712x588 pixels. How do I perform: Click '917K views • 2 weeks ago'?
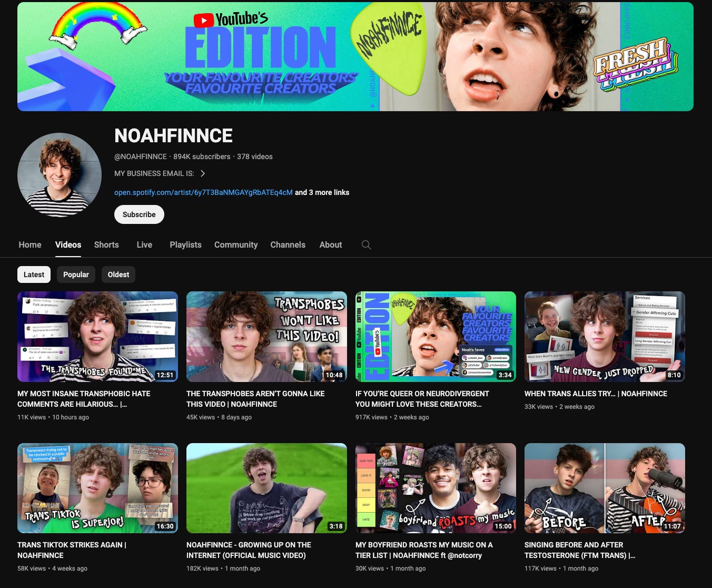392,417
